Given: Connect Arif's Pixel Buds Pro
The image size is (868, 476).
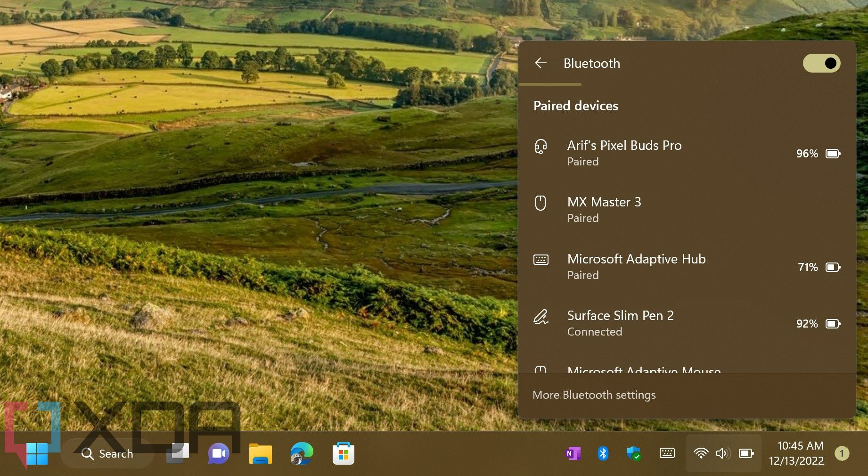Looking at the screenshot, I should (x=687, y=153).
